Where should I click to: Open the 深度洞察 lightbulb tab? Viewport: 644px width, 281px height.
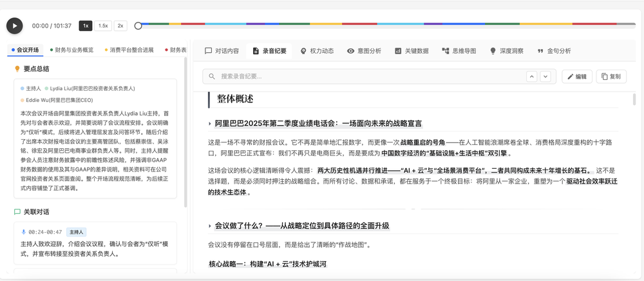pyautogui.click(x=507, y=51)
